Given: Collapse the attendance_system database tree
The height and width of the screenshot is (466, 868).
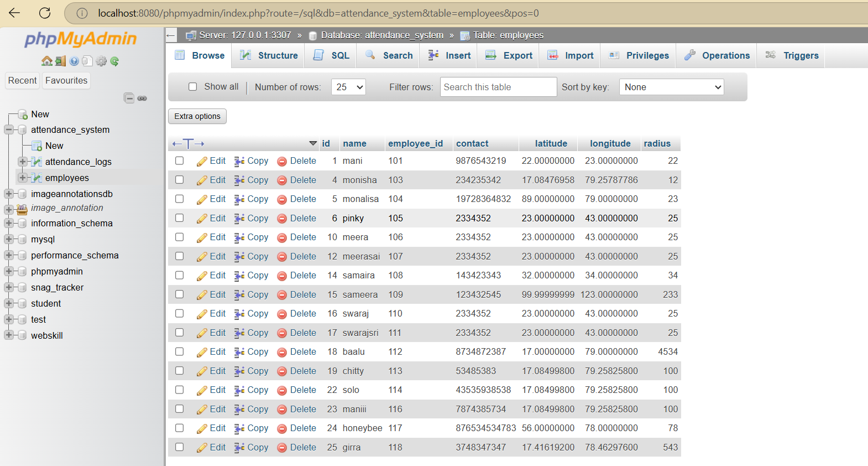Looking at the screenshot, I should [x=9, y=130].
